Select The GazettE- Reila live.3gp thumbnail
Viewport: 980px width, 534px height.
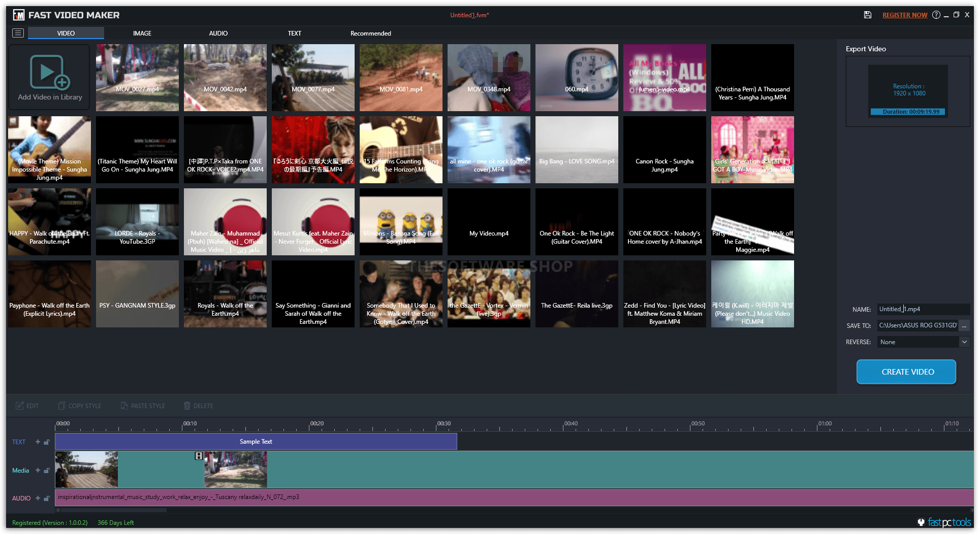click(577, 294)
